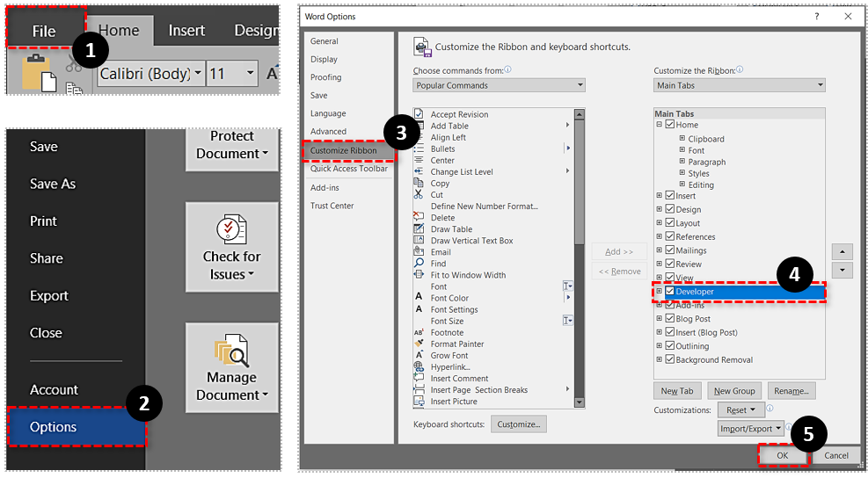
Task: Toggle the Insert tab checkbox
Action: pos(670,195)
